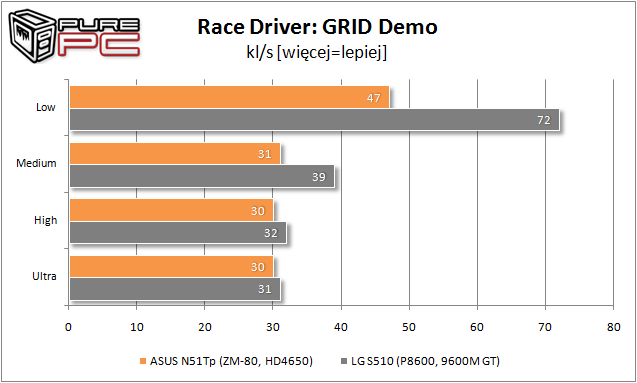Click the orange Low bar showing 47
This screenshot has width=637, height=383.
pyautogui.click(x=230, y=97)
